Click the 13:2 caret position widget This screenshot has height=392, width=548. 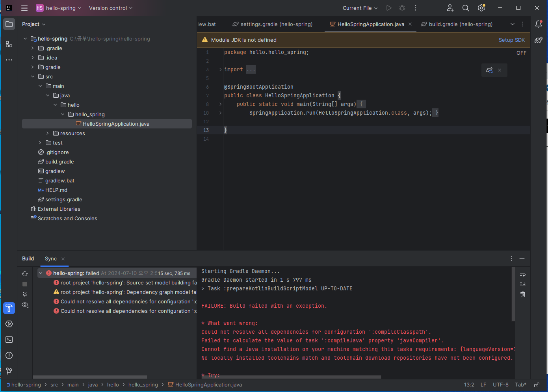click(469, 385)
